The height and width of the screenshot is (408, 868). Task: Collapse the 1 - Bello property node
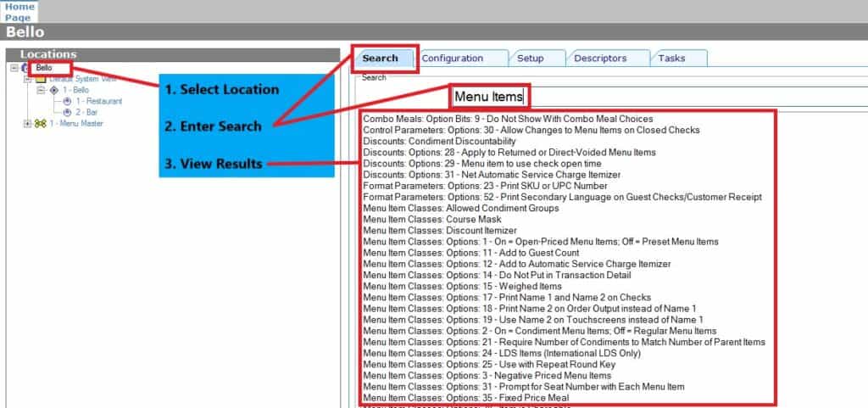click(41, 90)
